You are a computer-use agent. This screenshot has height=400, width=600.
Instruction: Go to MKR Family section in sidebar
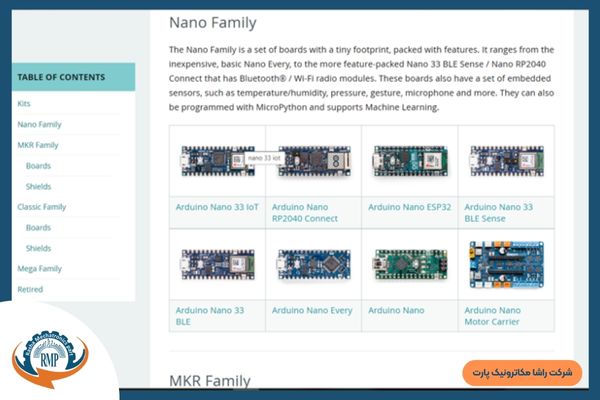click(x=39, y=145)
